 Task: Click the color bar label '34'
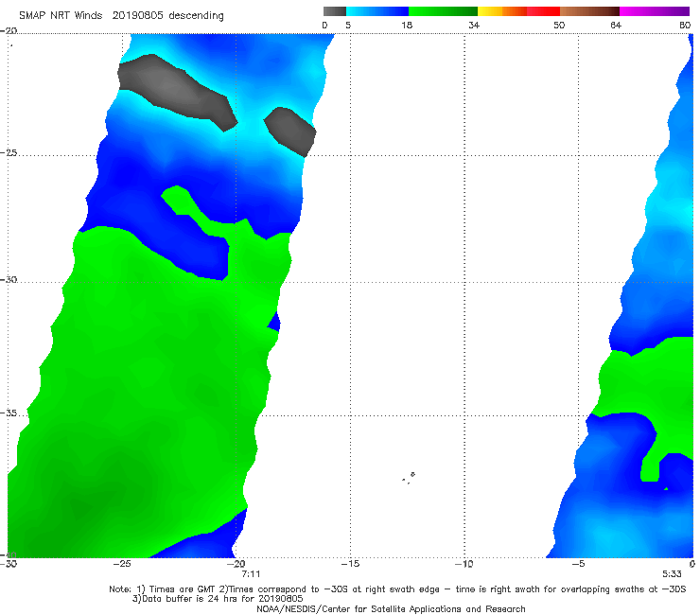point(474,25)
